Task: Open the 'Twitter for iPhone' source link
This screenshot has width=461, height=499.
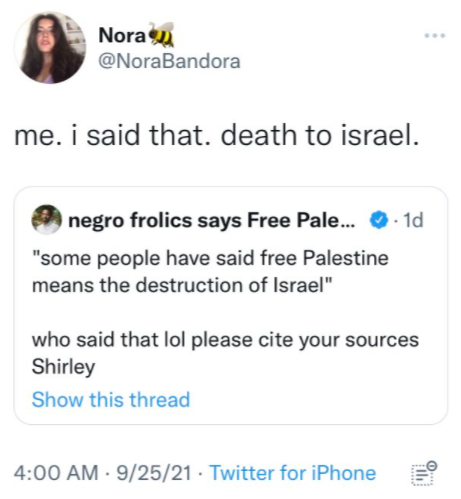Action: [x=293, y=473]
